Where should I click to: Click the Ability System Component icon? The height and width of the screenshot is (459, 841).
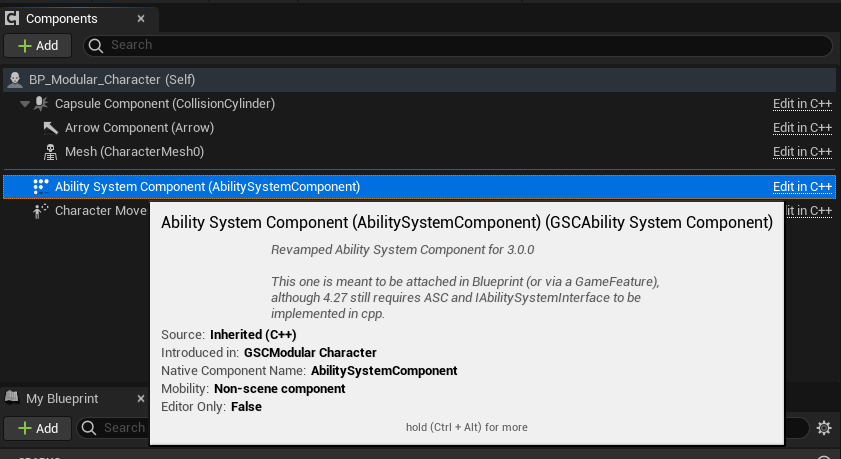coord(41,186)
